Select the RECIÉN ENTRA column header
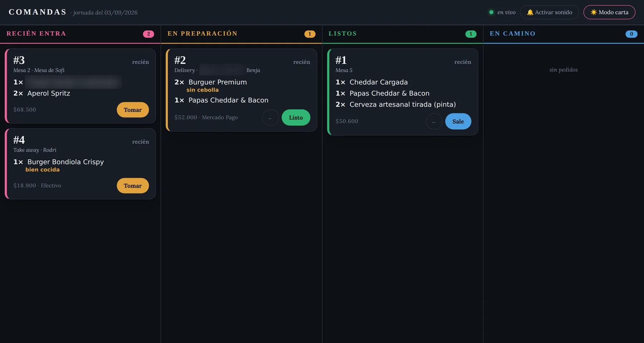Image resolution: width=644 pixels, height=343 pixels. pyautogui.click(x=36, y=34)
